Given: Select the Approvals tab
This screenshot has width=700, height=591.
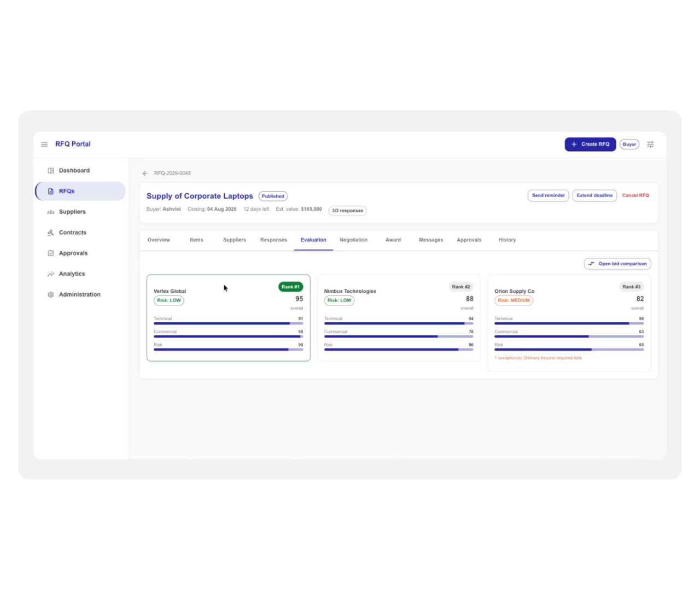Looking at the screenshot, I should tap(469, 240).
